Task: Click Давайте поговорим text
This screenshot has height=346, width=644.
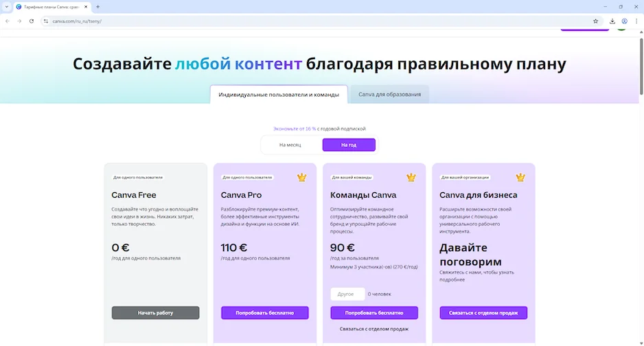Action: tap(471, 255)
